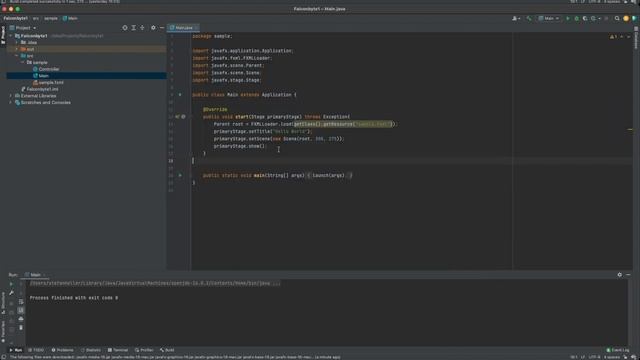
Task: Toggle the Favorites side tool window stripe
Action: point(3,331)
